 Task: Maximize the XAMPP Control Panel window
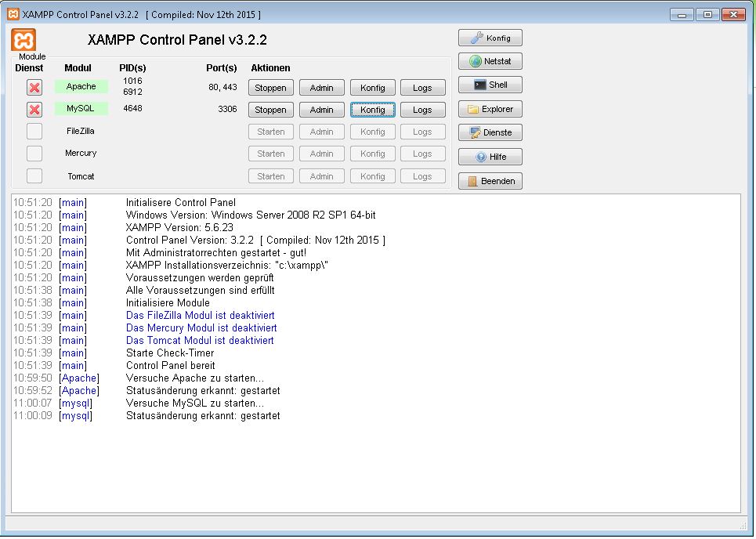(707, 14)
